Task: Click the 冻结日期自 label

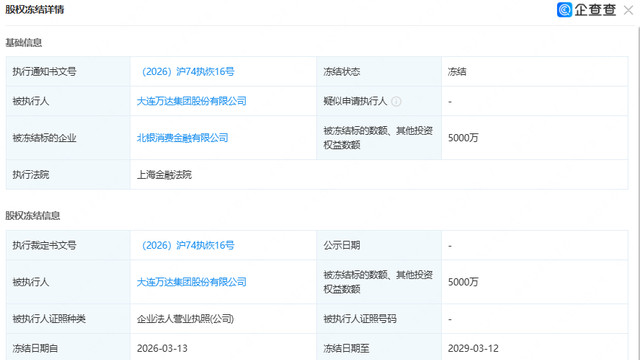Action: 35,349
